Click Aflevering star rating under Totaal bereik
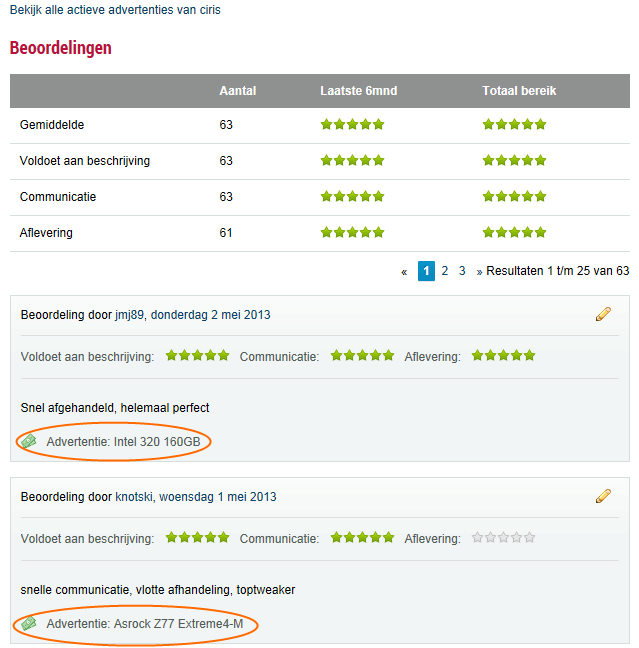Image resolution: width=639 pixels, height=648 pixels. tap(514, 233)
